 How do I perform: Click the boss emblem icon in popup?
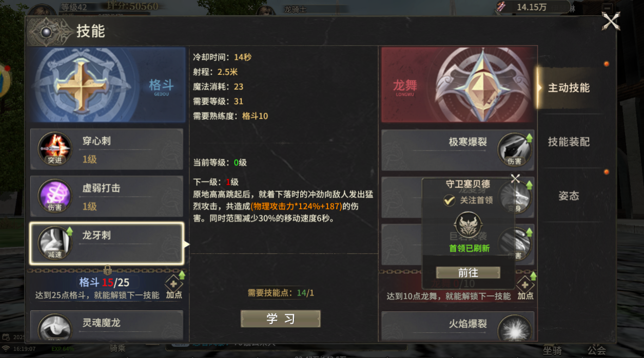click(469, 227)
